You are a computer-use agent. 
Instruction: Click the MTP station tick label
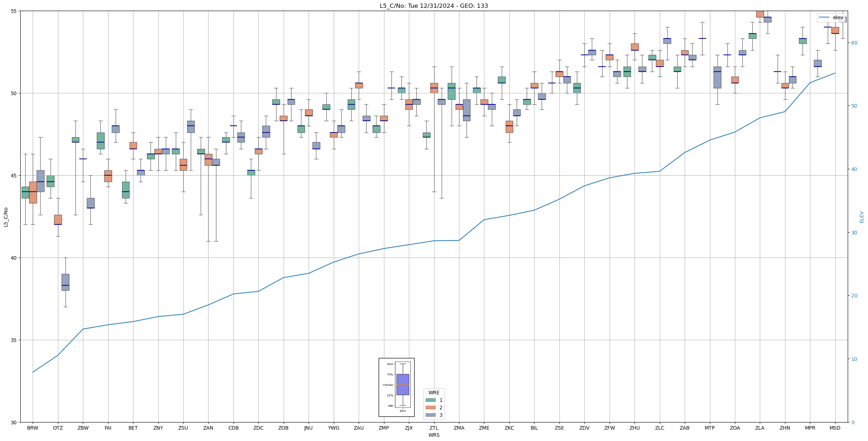(710, 428)
